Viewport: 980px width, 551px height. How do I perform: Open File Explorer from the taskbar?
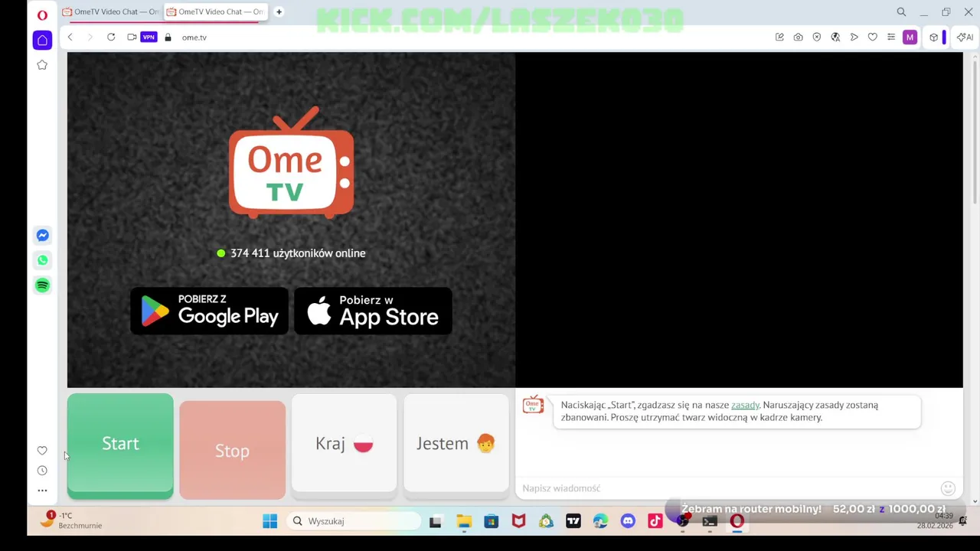click(x=464, y=521)
